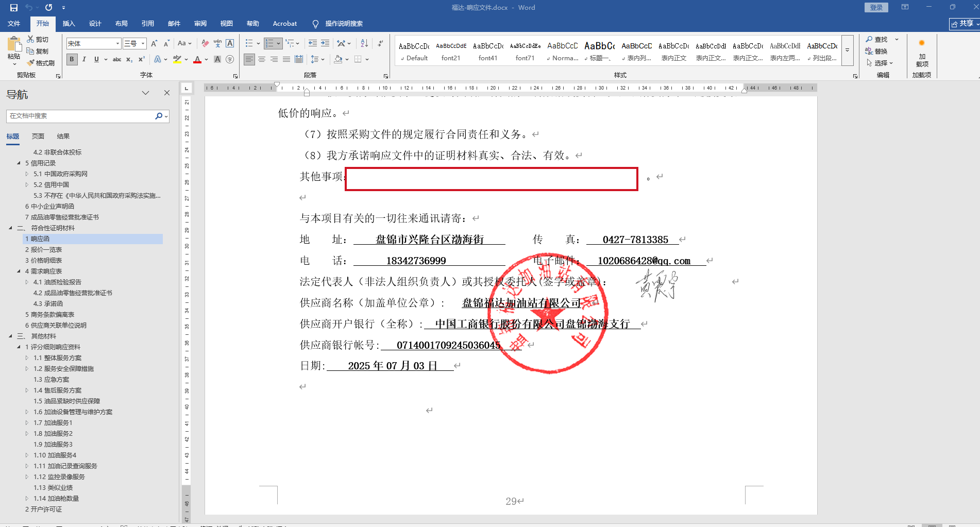Click the paragraph shading paint bucket

pyautogui.click(x=338, y=59)
